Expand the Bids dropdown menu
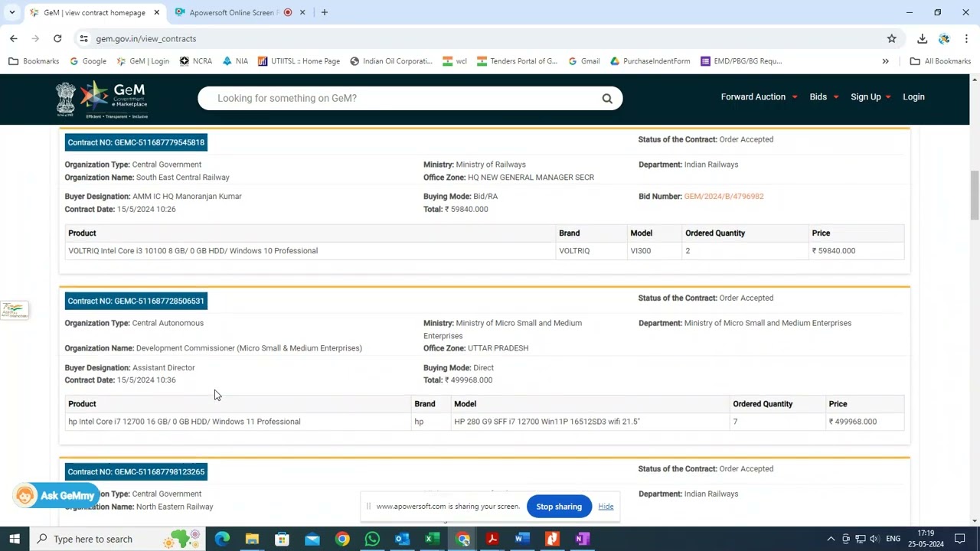Viewport: 980px width, 551px height. [825, 97]
